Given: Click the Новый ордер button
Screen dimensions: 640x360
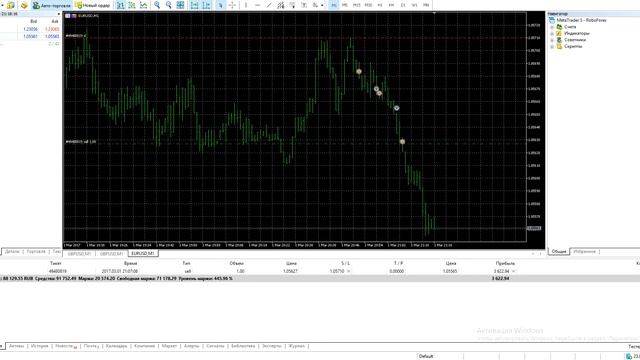Looking at the screenshot, I should (x=92, y=5).
